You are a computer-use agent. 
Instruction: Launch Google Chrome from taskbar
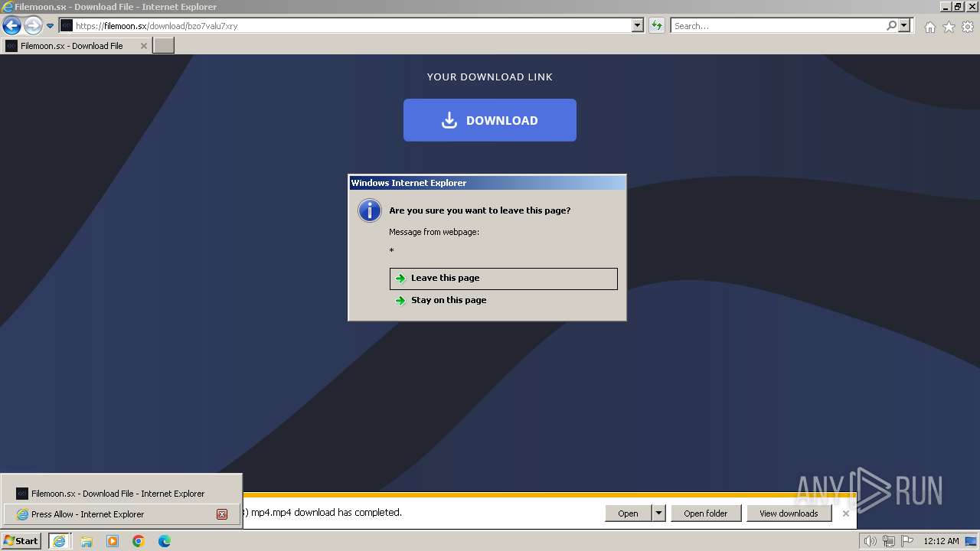coord(139,541)
